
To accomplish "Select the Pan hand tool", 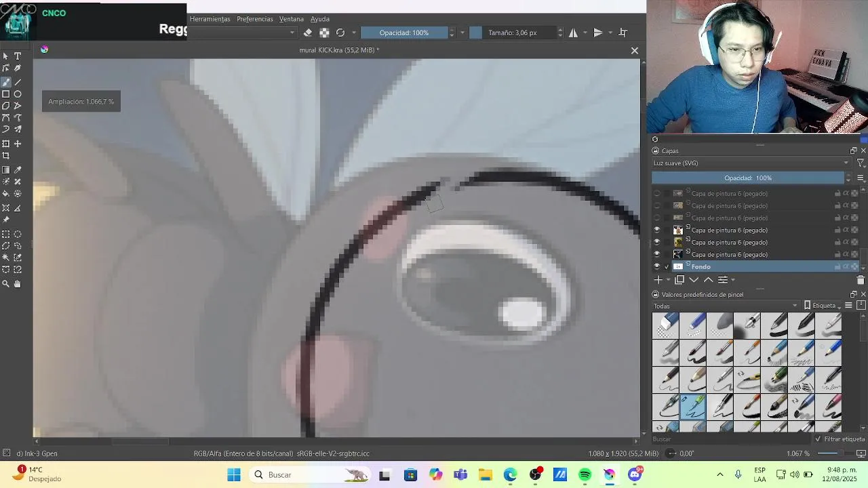I will 18,284.
